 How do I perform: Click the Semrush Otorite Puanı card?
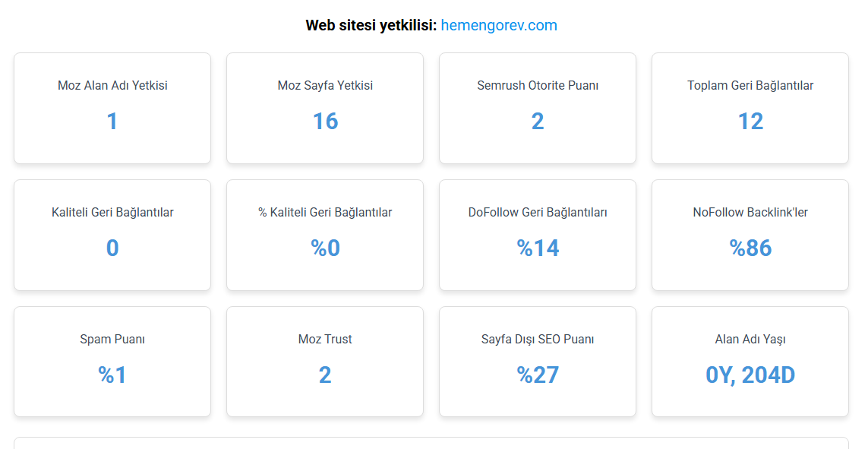[x=538, y=108]
